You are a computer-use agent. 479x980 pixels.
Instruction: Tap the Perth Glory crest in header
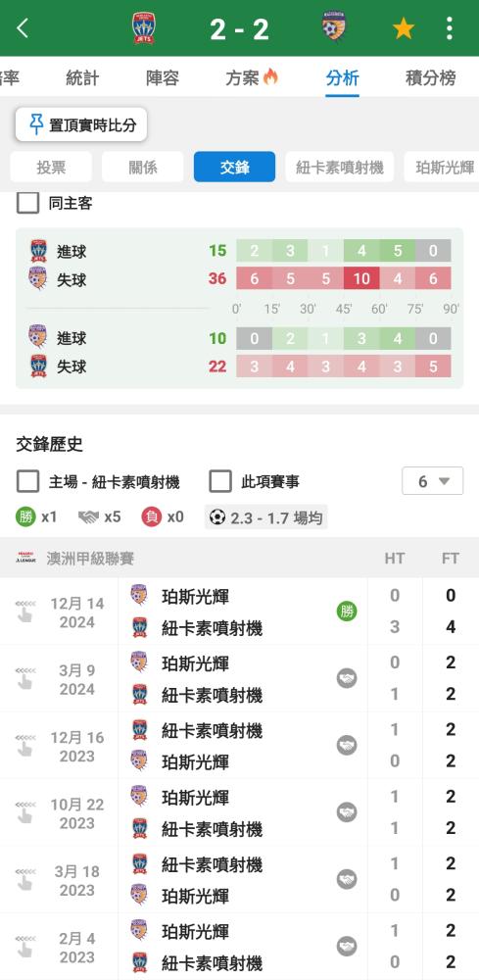pos(334,27)
